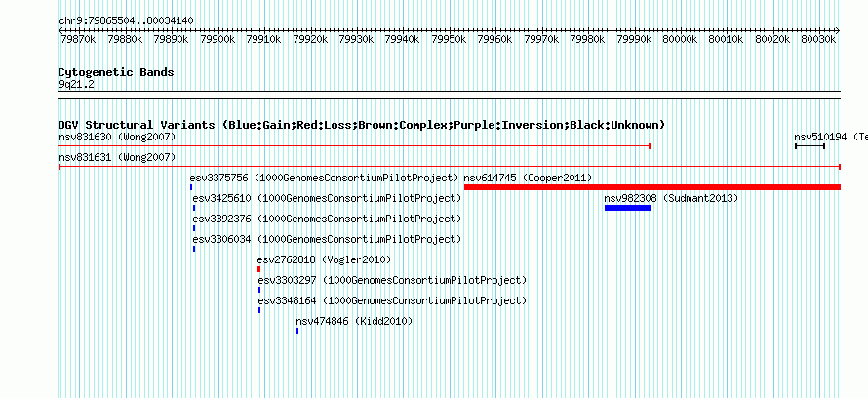The width and height of the screenshot is (868, 398).
Task: Click the 79870k ruler tick label
Action: pyautogui.click(x=79, y=39)
